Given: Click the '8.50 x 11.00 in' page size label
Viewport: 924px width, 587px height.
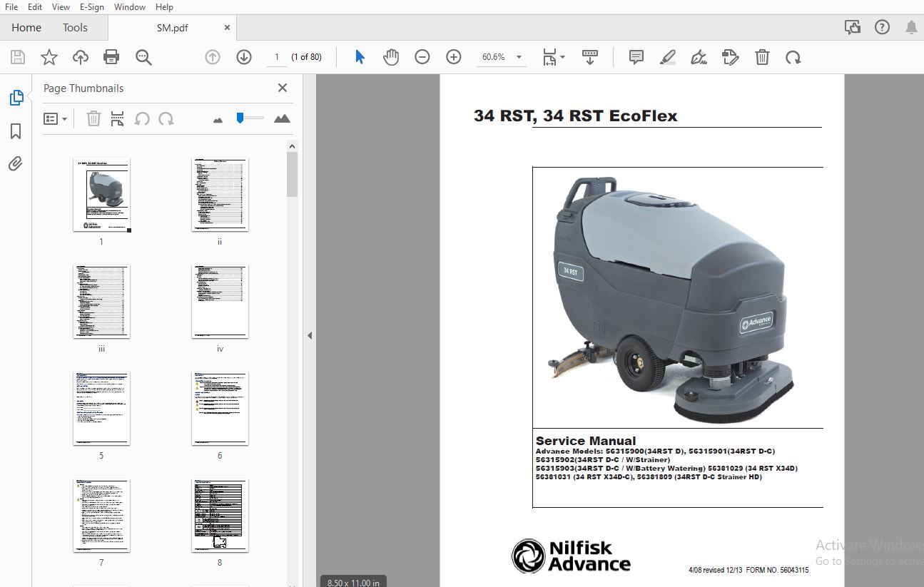Looking at the screenshot, I should [x=353, y=582].
